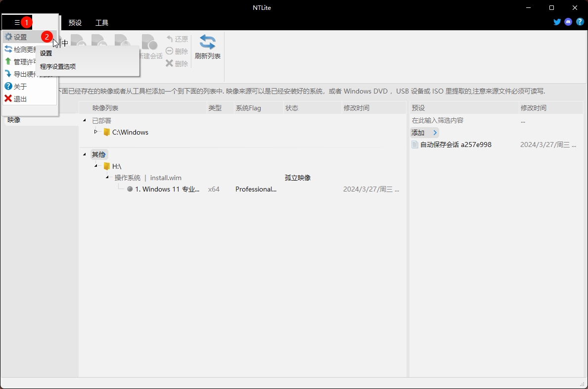
Task: Click the 自动保存会话 document icon
Action: click(x=415, y=145)
